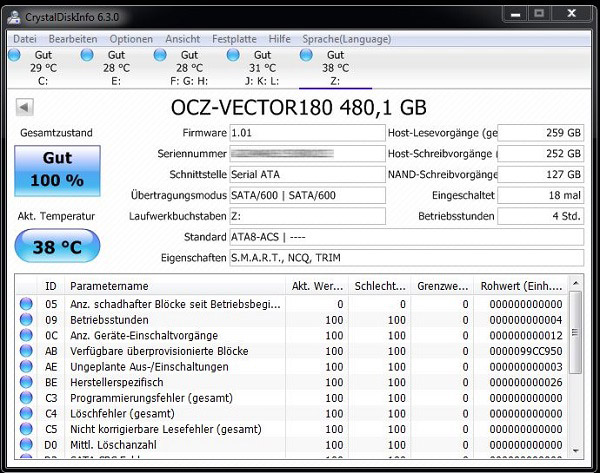Click the Rohwert column header
The width and height of the screenshot is (600, 473).
click(x=521, y=286)
